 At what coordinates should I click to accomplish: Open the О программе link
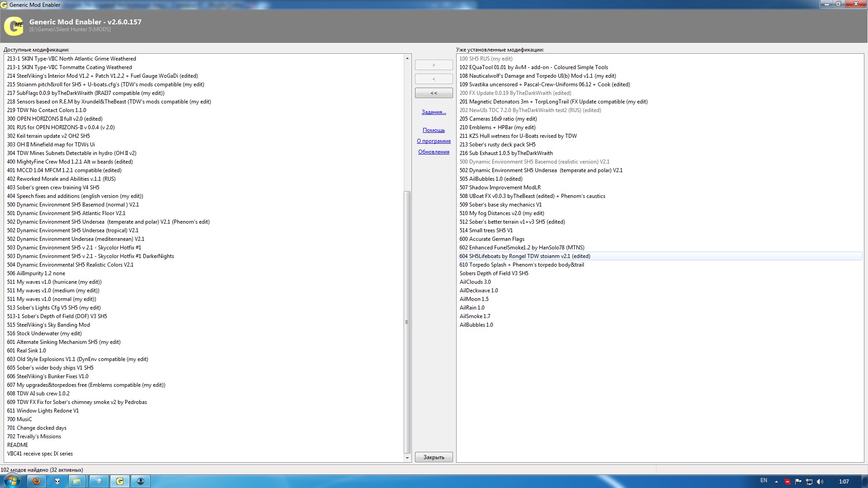point(434,141)
